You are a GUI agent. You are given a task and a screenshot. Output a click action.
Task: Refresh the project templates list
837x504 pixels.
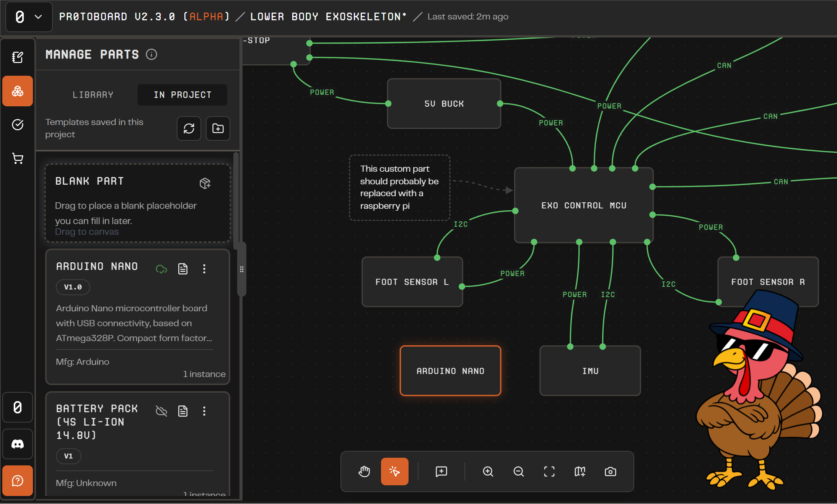(189, 128)
